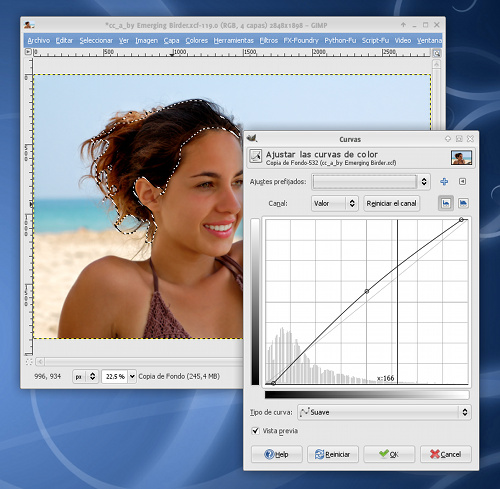Open the Tipo de curva Suave dropdown
The height and width of the screenshot is (489, 500).
pyautogui.click(x=384, y=413)
